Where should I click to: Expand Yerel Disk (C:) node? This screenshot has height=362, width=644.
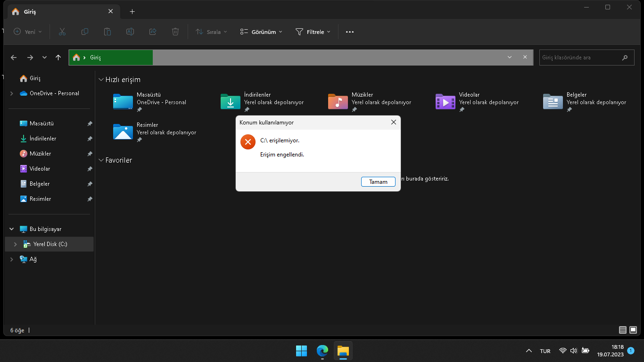point(15,244)
